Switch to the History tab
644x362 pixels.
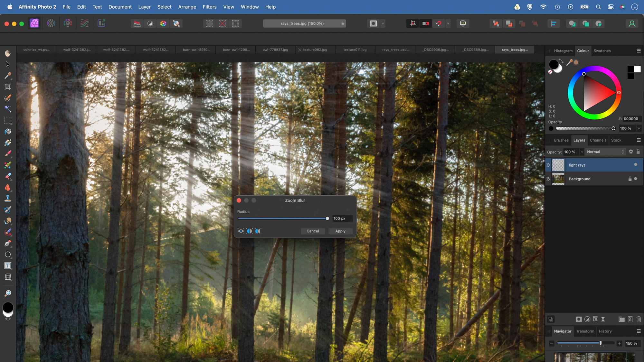(605, 331)
